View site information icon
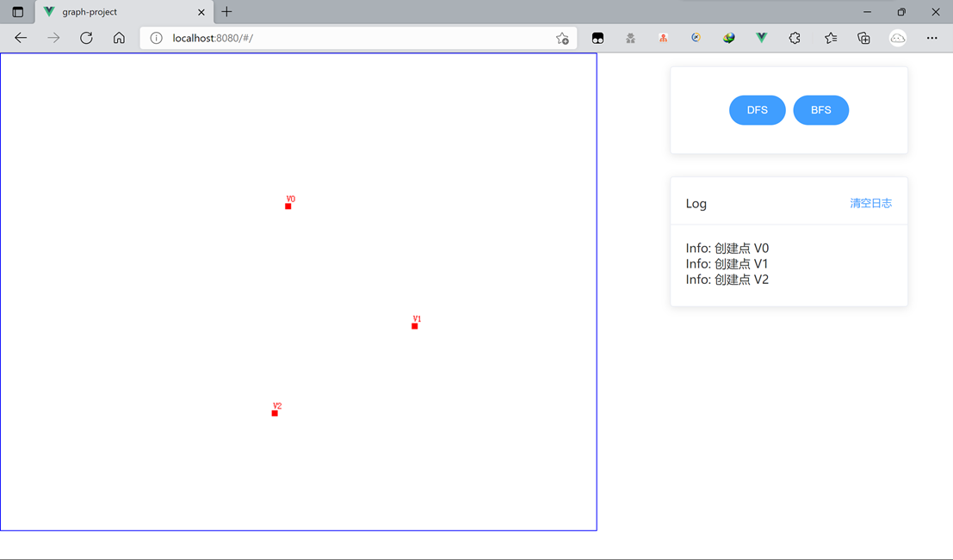This screenshot has height=560, width=953. 156,38
